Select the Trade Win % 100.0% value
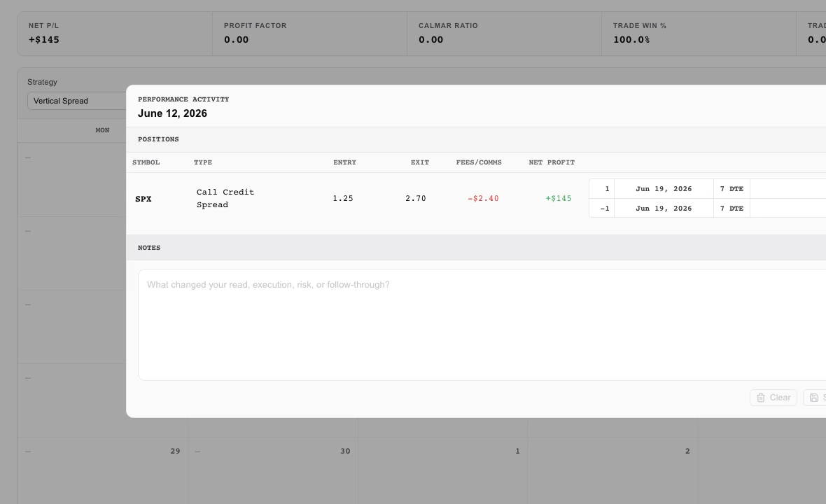 [631, 39]
